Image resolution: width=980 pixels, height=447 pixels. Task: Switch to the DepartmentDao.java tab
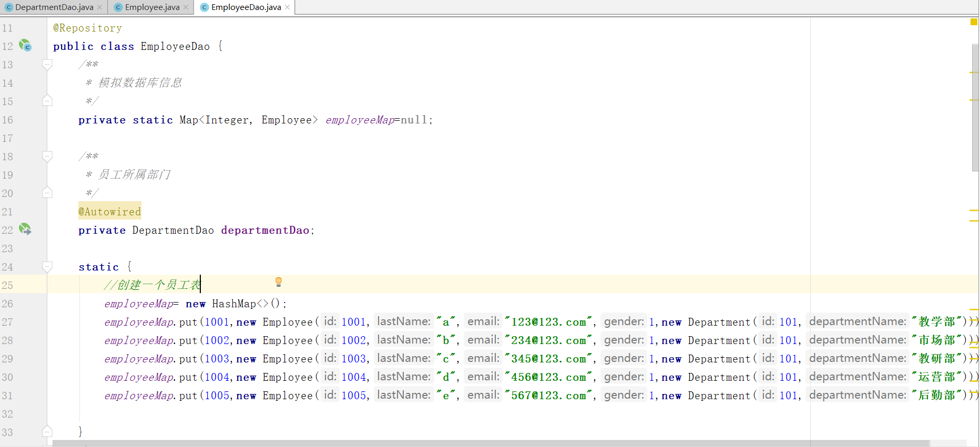[54, 7]
